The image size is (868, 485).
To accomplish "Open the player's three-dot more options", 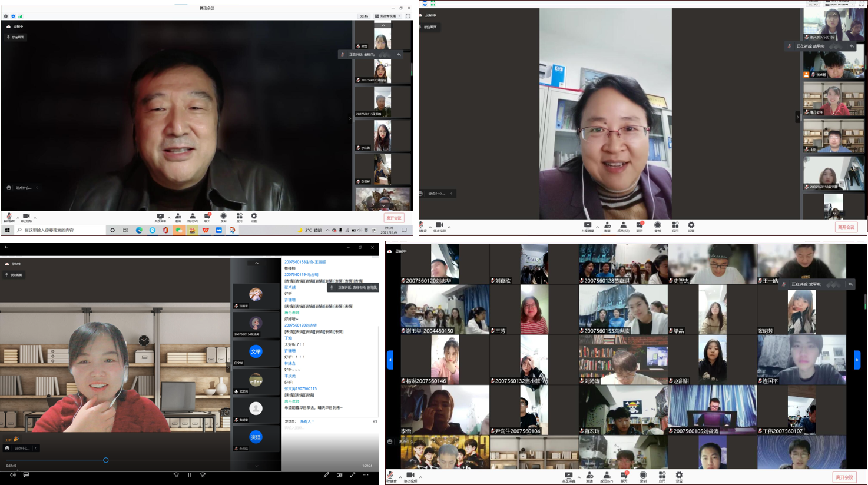I will 366,475.
